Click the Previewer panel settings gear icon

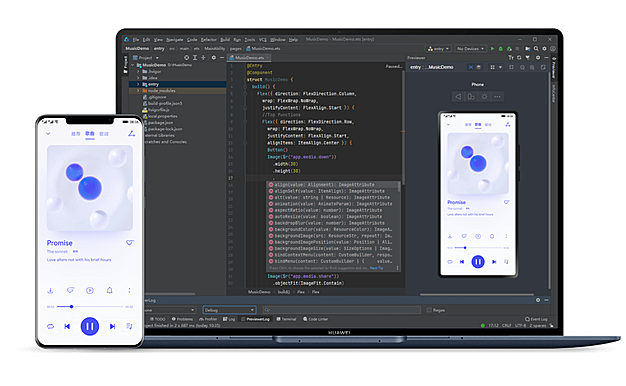(538, 57)
